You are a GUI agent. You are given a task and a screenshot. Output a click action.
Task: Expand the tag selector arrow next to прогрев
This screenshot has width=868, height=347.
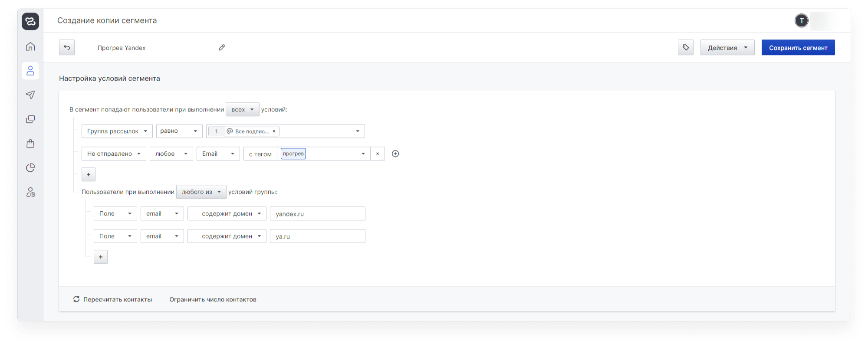tap(363, 154)
